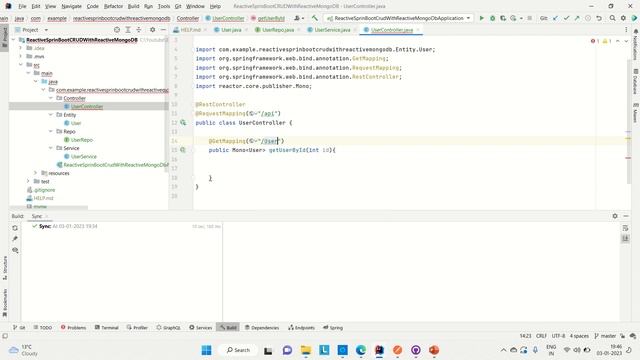Switch to the User.java editor tab

point(231,30)
